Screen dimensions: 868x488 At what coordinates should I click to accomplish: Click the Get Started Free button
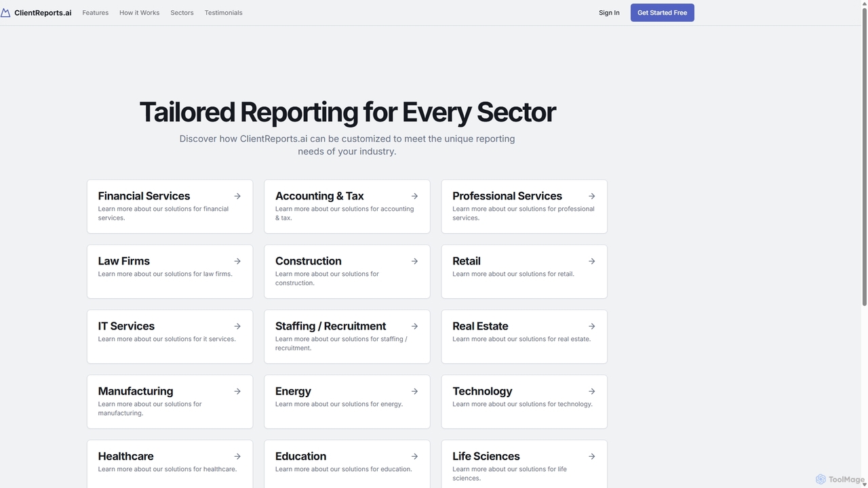pos(663,13)
